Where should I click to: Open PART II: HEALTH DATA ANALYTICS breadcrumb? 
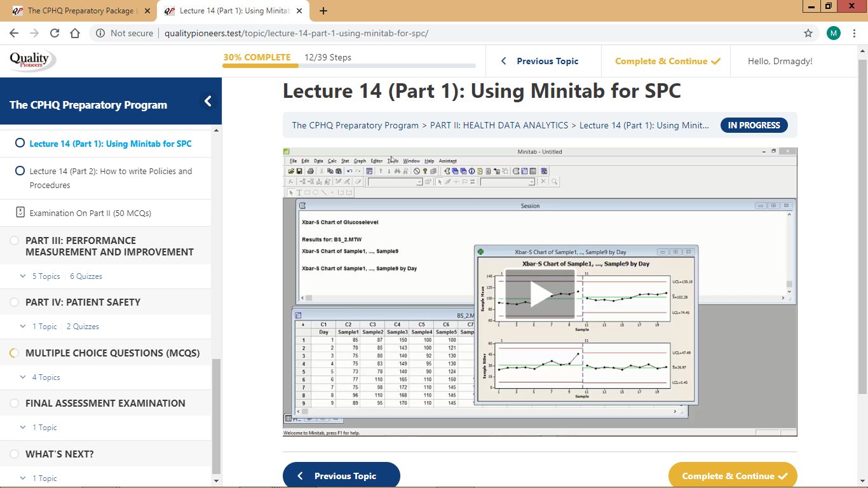[499, 125]
